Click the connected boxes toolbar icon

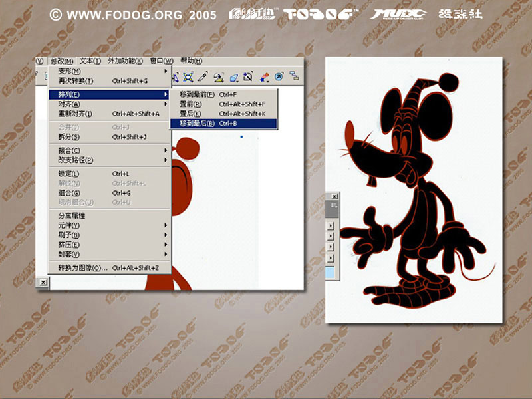[294, 76]
